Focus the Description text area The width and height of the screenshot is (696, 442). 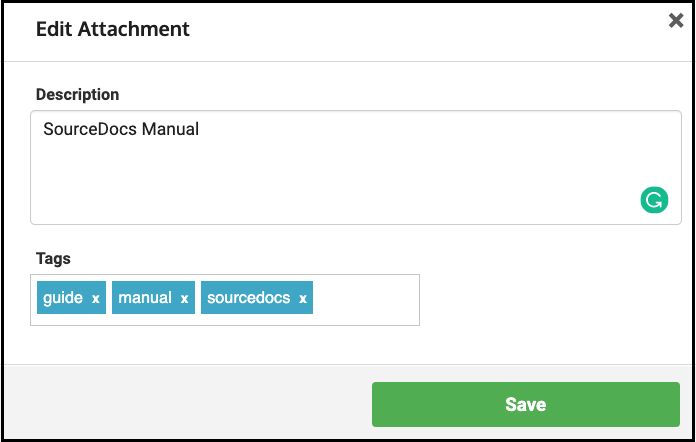(356, 167)
